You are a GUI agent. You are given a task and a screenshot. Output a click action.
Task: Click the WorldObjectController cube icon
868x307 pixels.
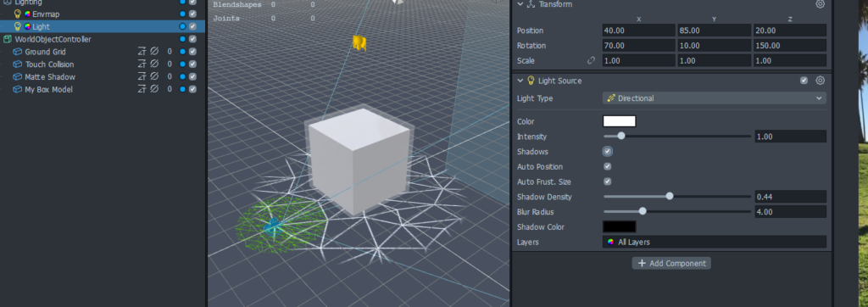[8, 39]
